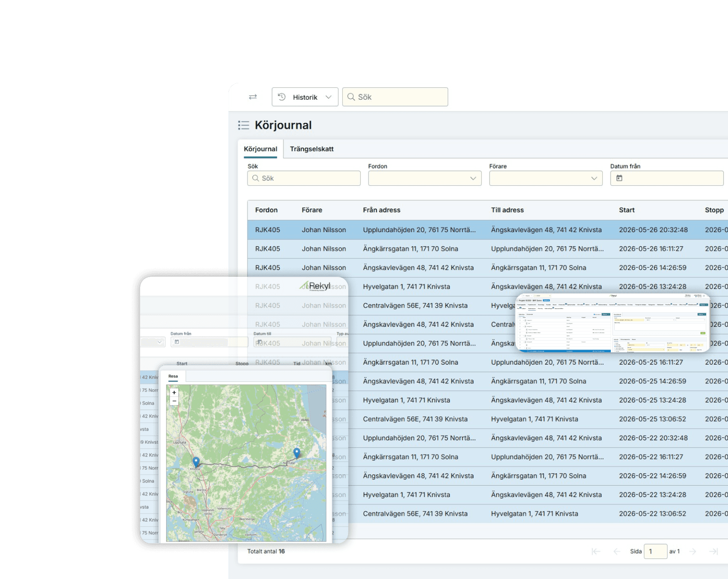Click the Sida page number field

click(656, 551)
